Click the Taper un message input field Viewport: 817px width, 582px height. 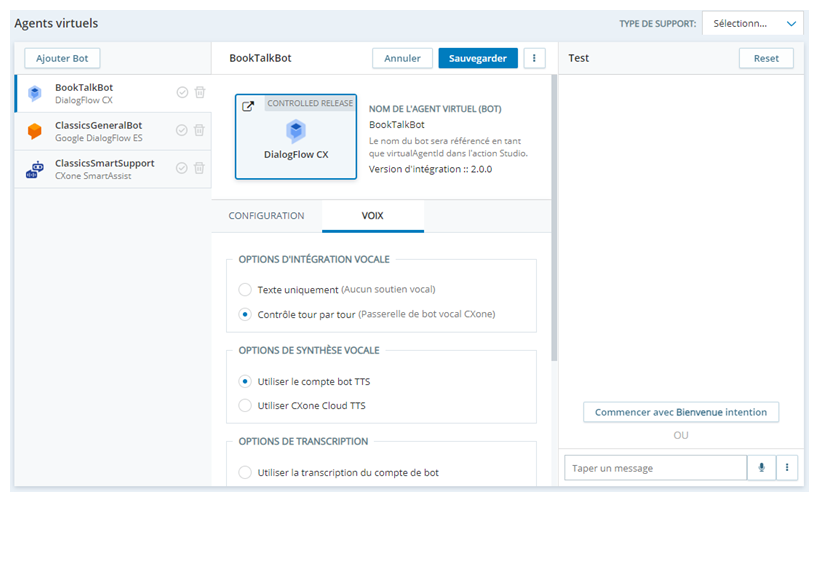coord(655,467)
